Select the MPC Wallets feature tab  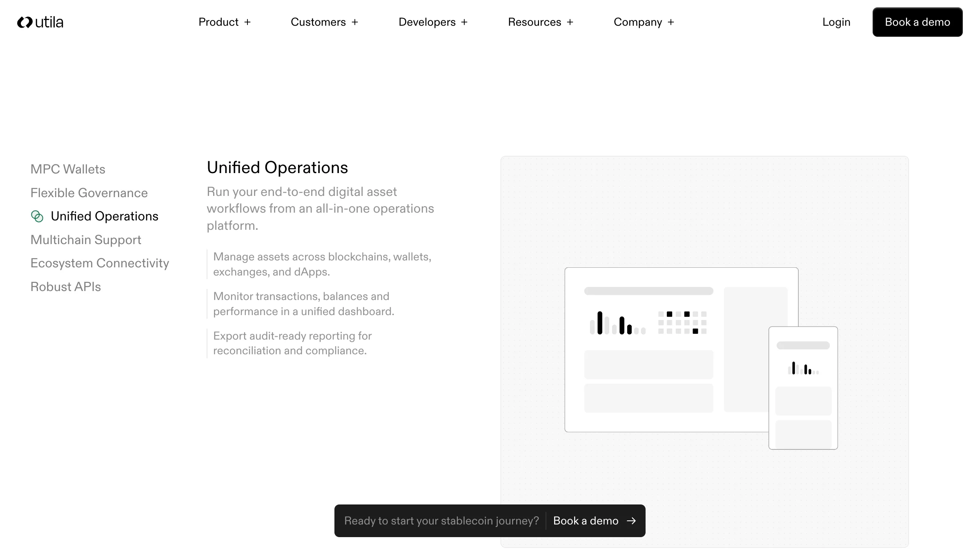click(x=68, y=169)
